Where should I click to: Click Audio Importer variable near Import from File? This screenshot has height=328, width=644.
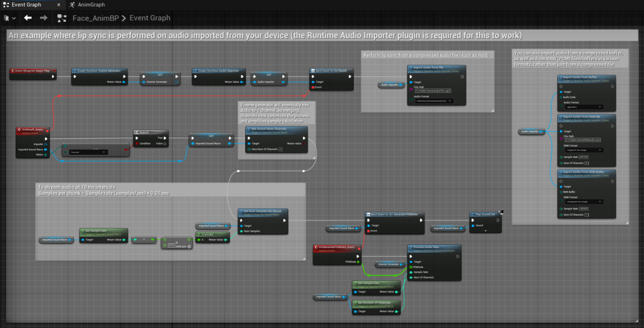(x=391, y=85)
